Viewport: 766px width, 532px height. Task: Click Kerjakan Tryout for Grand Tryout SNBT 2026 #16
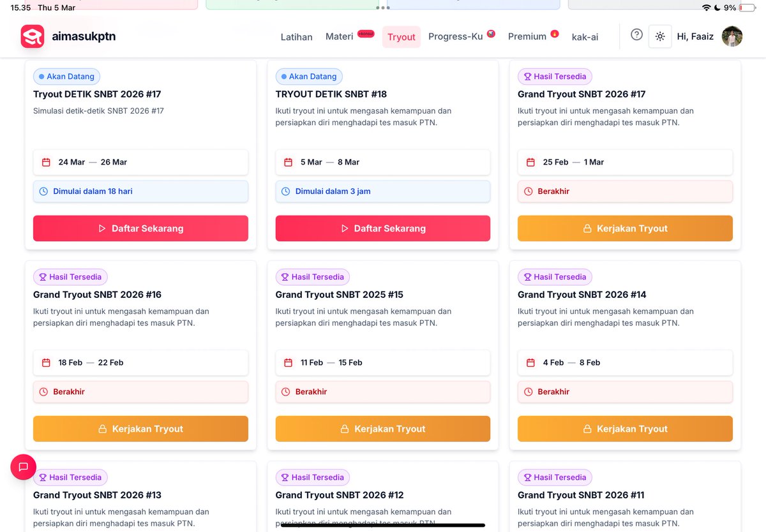pos(140,429)
